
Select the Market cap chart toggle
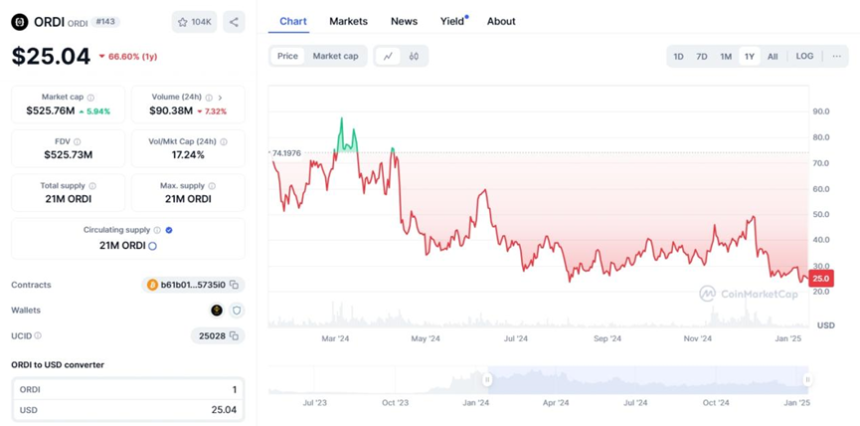point(336,56)
